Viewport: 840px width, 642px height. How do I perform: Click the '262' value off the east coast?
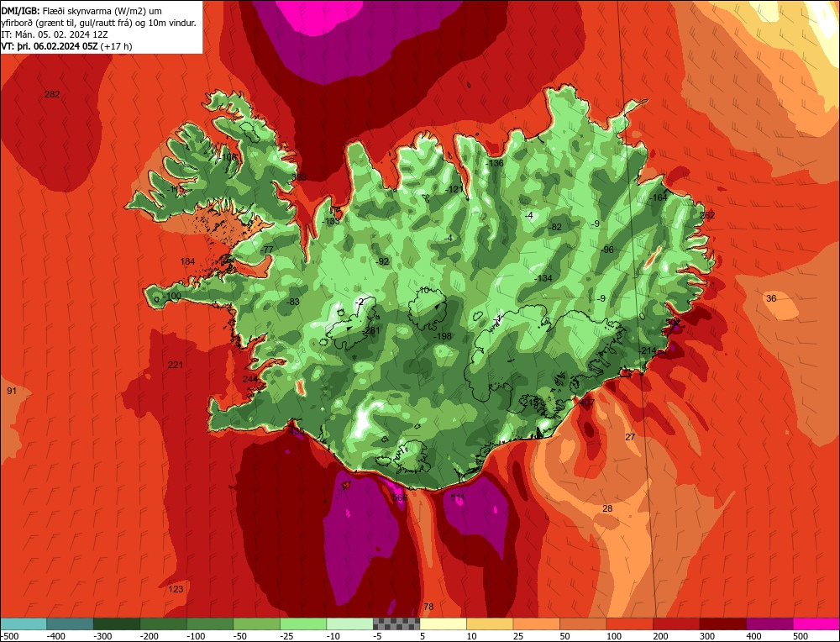(707, 215)
